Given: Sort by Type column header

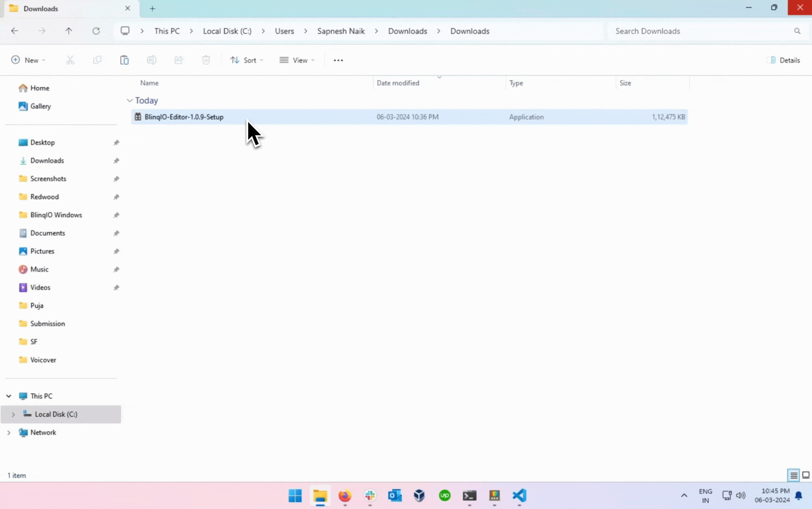Looking at the screenshot, I should point(516,83).
